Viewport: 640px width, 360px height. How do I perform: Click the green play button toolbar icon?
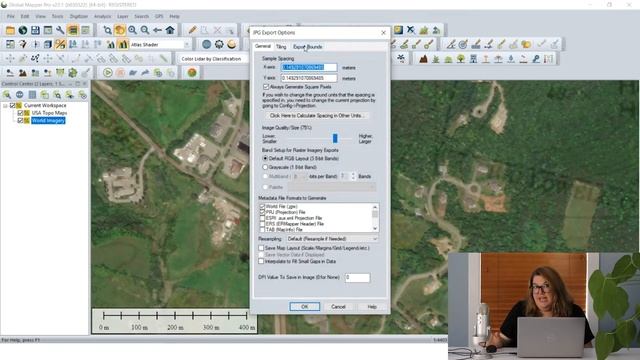(108, 73)
